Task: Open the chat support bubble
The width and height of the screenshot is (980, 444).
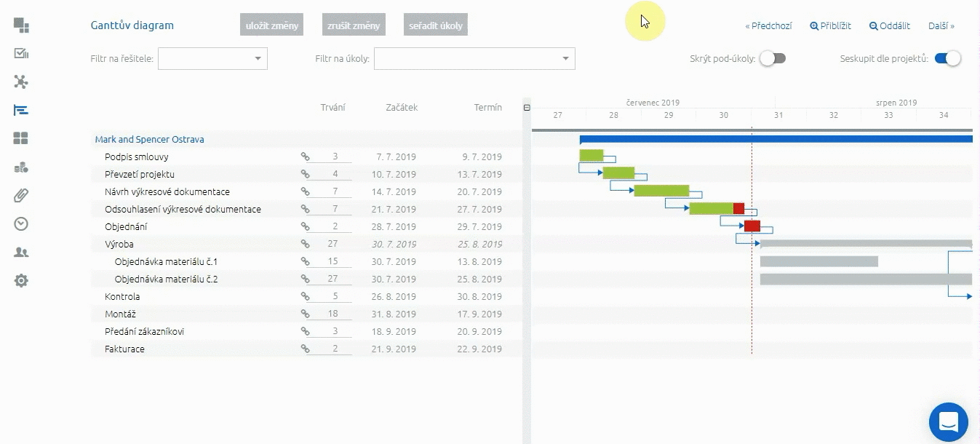Action: click(948, 422)
